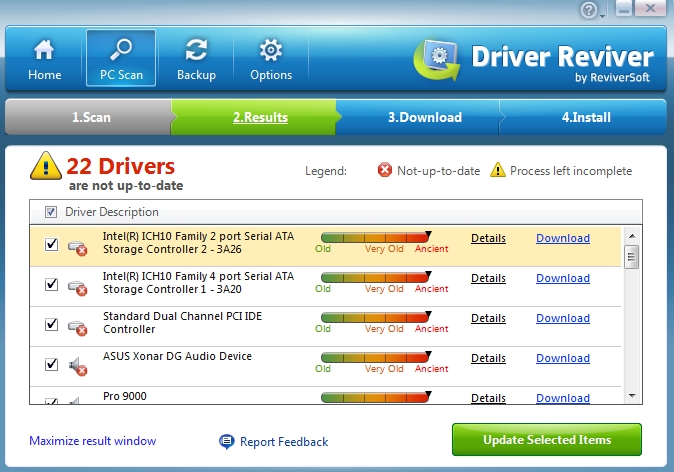Select the ASUS Xonar DG Audio Device text
This screenshot has width=674, height=472.
(x=177, y=356)
